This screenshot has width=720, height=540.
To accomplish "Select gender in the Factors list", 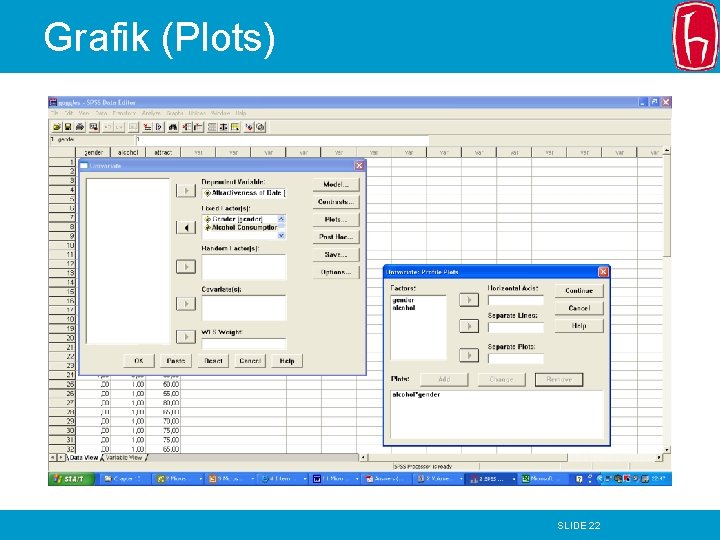I will 403,300.
